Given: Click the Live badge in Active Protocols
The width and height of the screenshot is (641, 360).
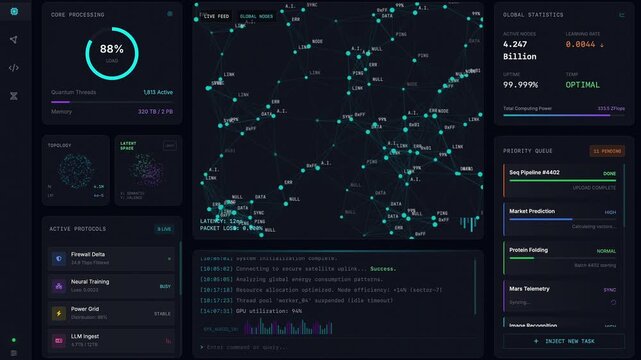Looking at the screenshot, I should point(164,229).
